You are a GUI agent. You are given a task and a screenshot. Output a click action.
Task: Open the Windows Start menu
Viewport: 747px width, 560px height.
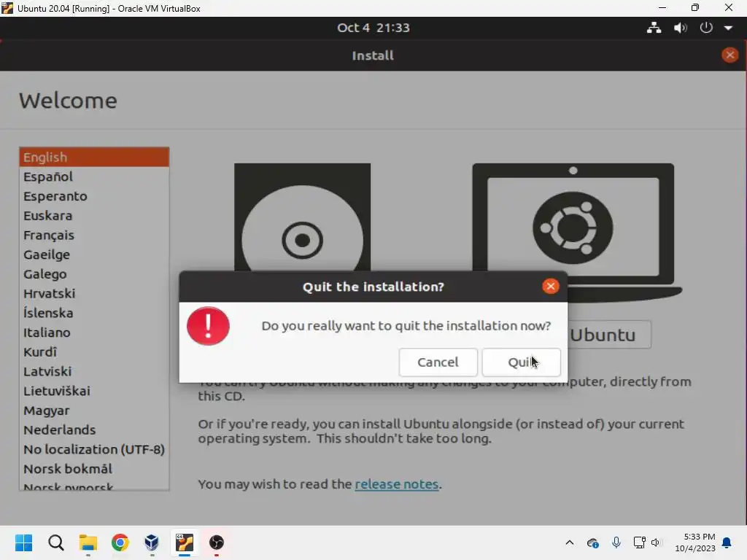[24, 542]
